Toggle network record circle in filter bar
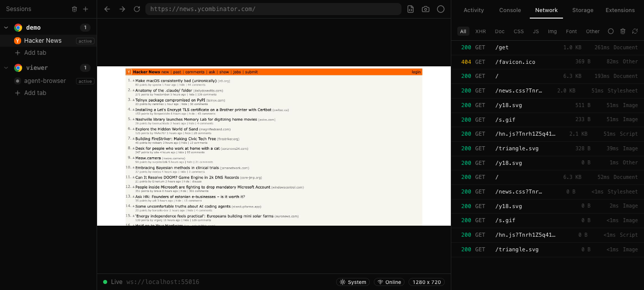 [x=611, y=31]
